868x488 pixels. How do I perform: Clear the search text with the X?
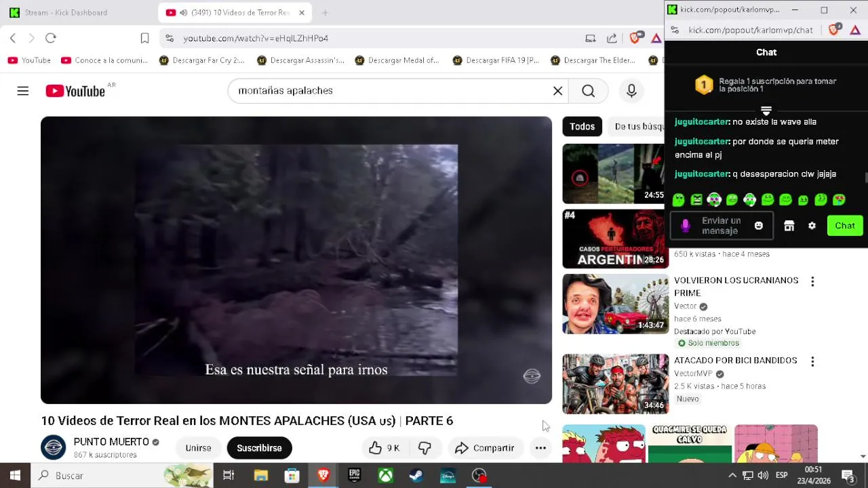pyautogui.click(x=557, y=91)
